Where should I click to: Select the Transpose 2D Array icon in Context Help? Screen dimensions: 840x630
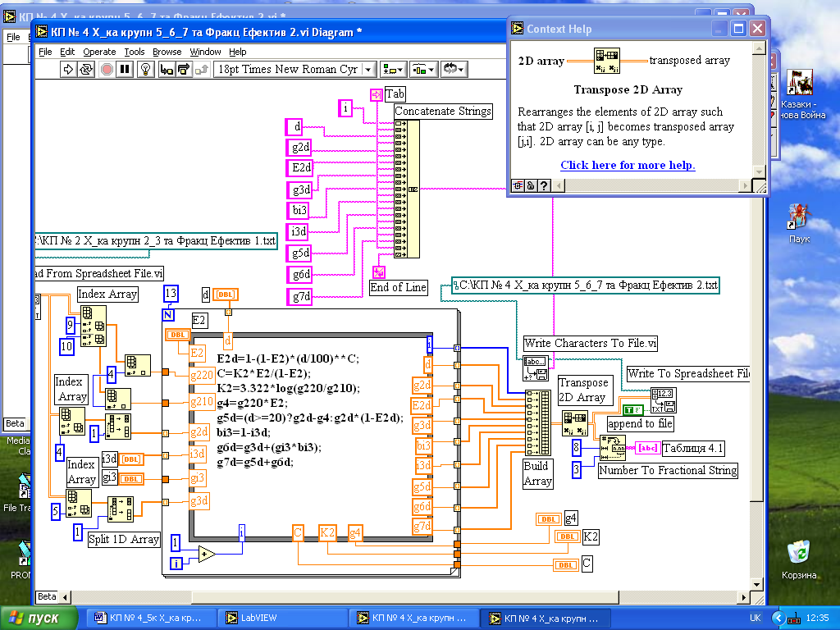tap(606, 61)
